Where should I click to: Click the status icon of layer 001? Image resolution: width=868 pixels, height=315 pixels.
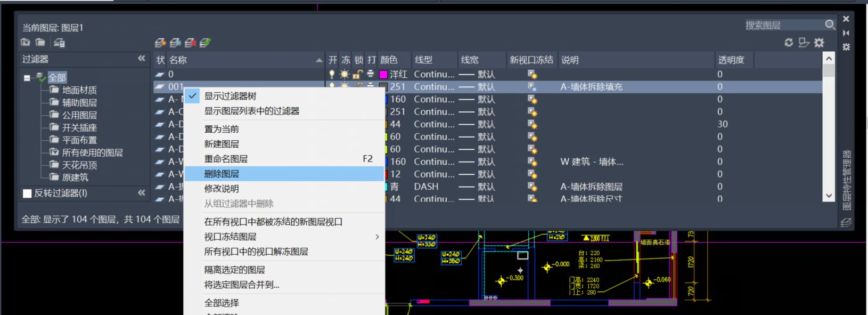(160, 86)
